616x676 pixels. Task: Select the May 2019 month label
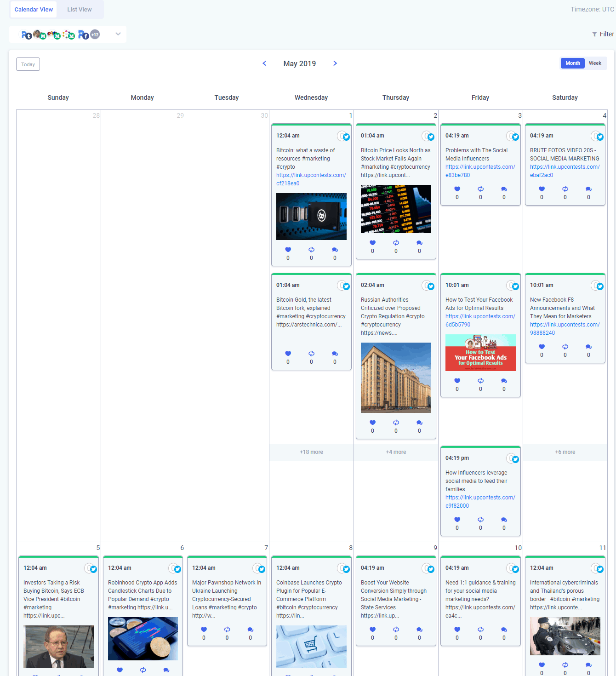click(x=300, y=63)
